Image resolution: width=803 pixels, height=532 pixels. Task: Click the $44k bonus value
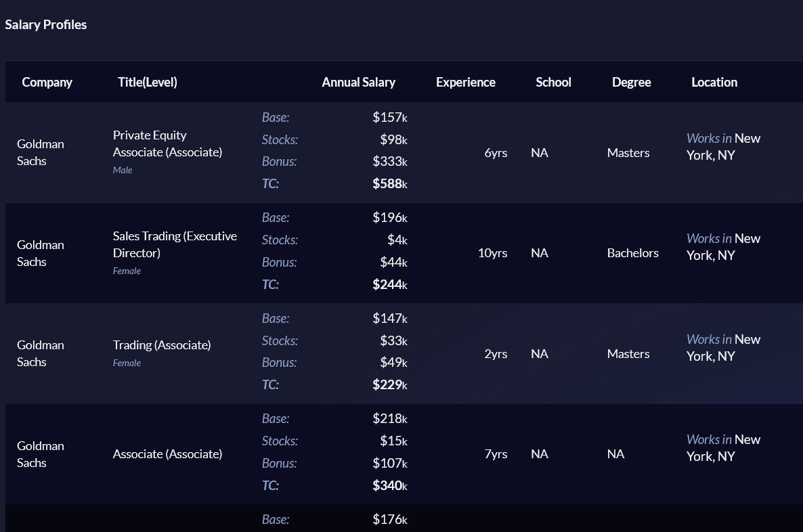(393, 262)
